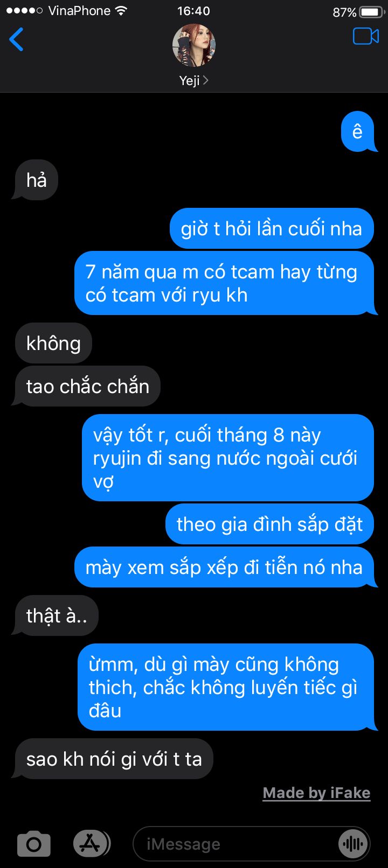Tap the battery indicator in status bar
Viewport: 388px width, 868px height.
(371, 11)
